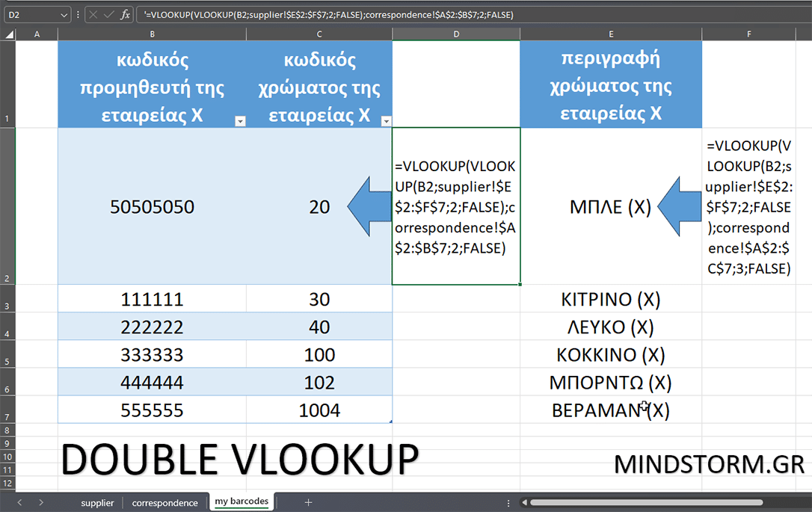This screenshot has width=812, height=512.
Task: Open filter dropdown for κωδικός προμηθευτή column
Action: (240, 121)
